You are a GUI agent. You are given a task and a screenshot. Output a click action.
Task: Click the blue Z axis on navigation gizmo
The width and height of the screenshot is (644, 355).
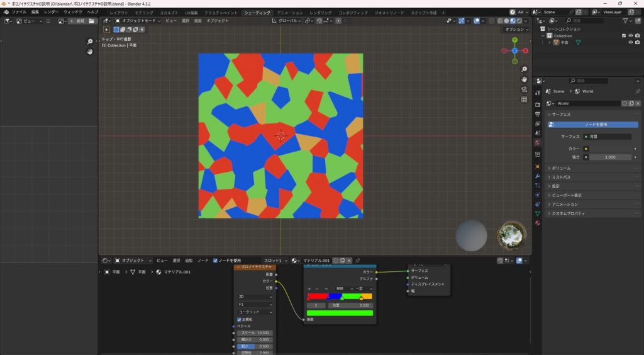[x=514, y=51]
